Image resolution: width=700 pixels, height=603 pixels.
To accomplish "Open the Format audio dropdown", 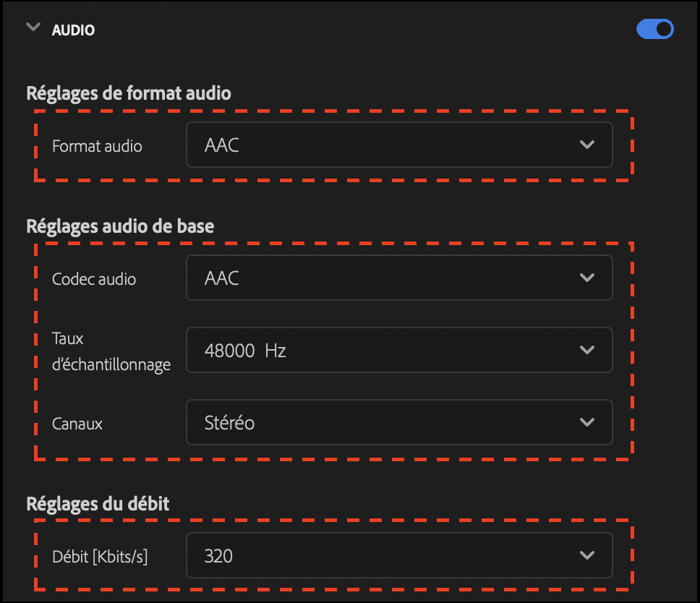I will click(399, 145).
